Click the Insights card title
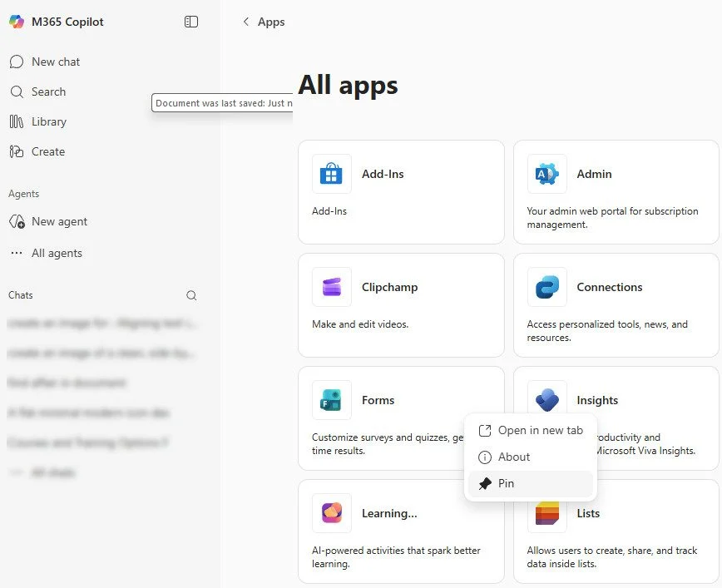Viewport: 722px width, 588px height. pos(597,400)
